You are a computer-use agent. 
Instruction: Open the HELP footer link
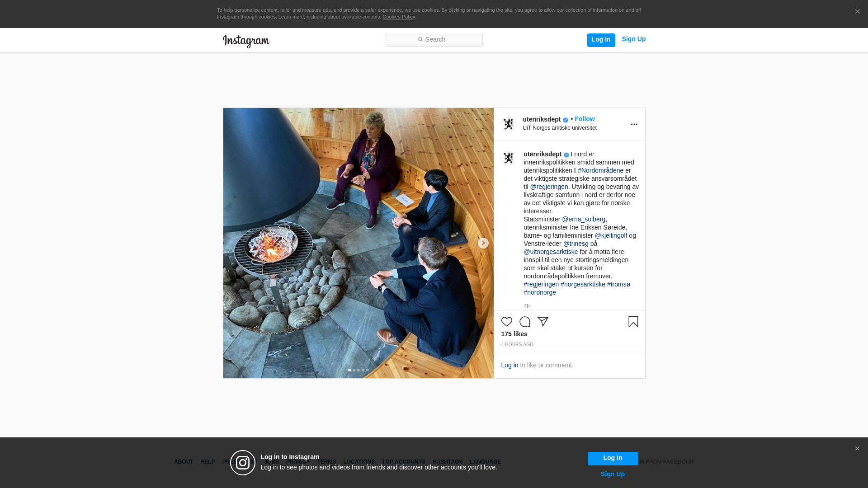[208, 462]
